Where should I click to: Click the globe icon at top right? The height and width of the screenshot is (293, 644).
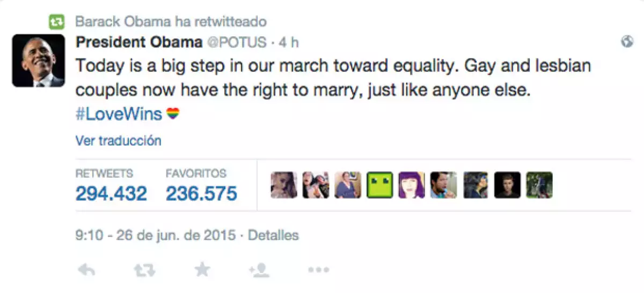pos(627,42)
